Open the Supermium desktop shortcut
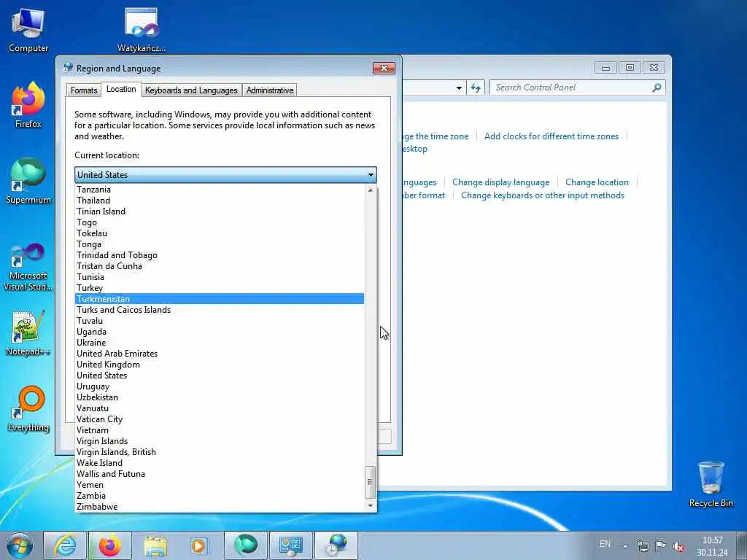The height and width of the screenshot is (560, 747). click(x=28, y=182)
